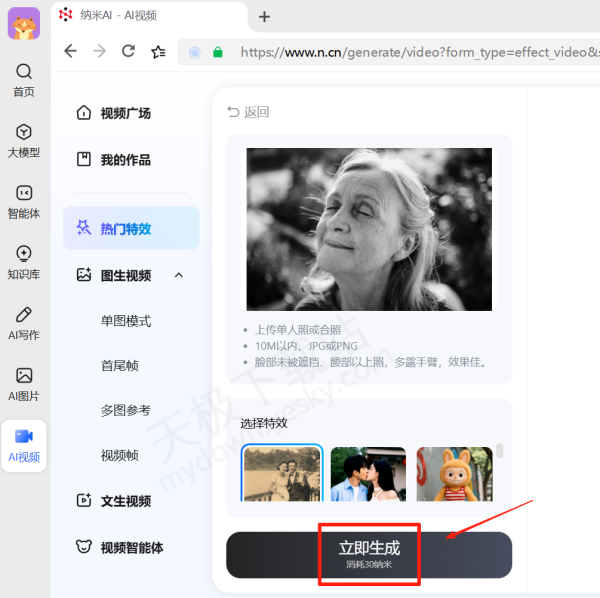
Task: Open AI写作 pen icon
Action: pyautogui.click(x=24, y=315)
